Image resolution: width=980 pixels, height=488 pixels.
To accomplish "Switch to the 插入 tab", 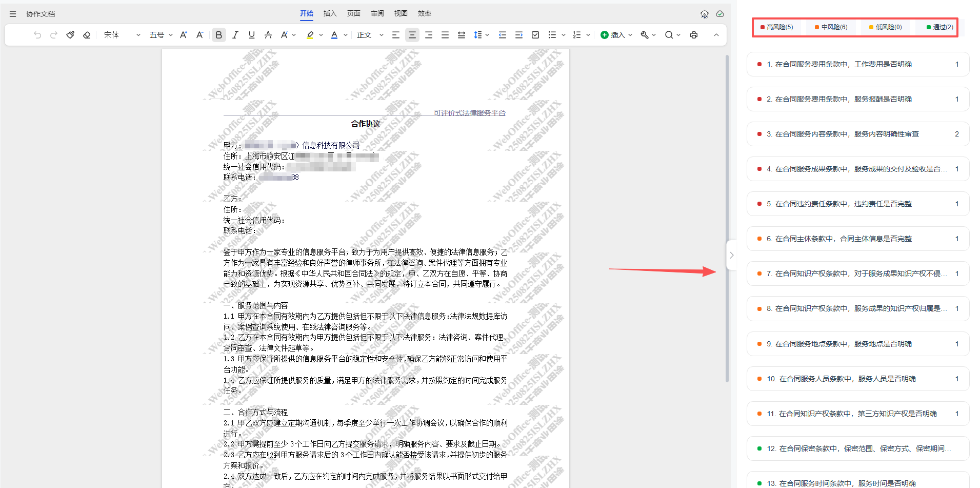I will tap(330, 13).
